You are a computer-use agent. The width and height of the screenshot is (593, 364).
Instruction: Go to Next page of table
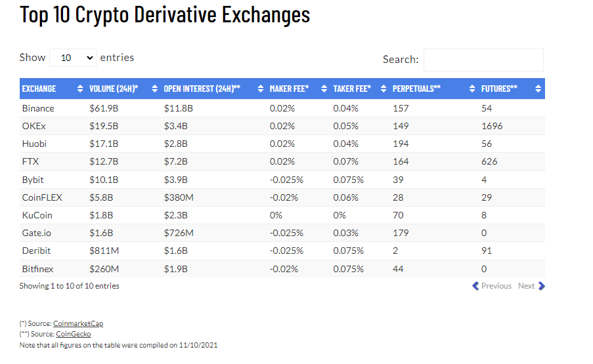pyautogui.click(x=531, y=286)
